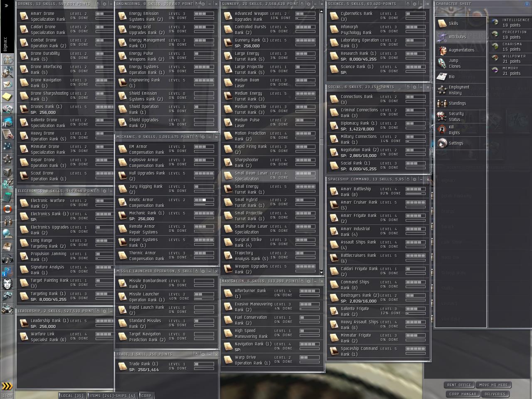Switch to the Local [35] tab
The image size is (532, 399).
(x=72, y=396)
